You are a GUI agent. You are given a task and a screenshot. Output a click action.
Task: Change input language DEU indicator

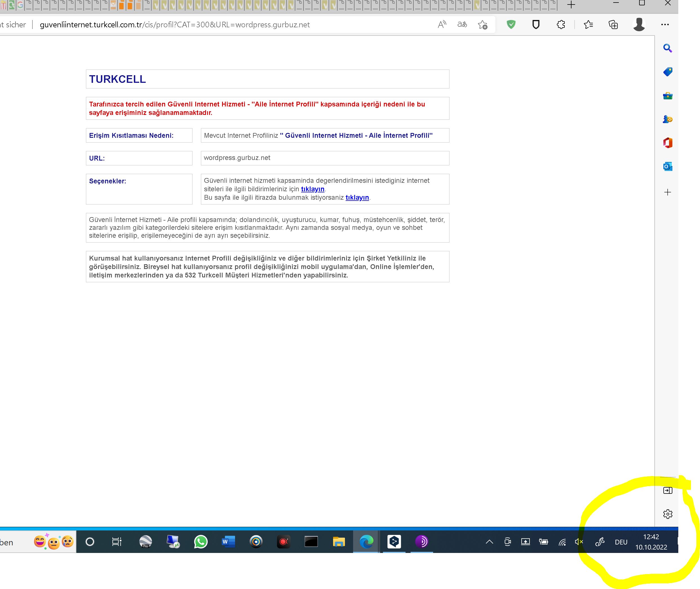coord(621,542)
